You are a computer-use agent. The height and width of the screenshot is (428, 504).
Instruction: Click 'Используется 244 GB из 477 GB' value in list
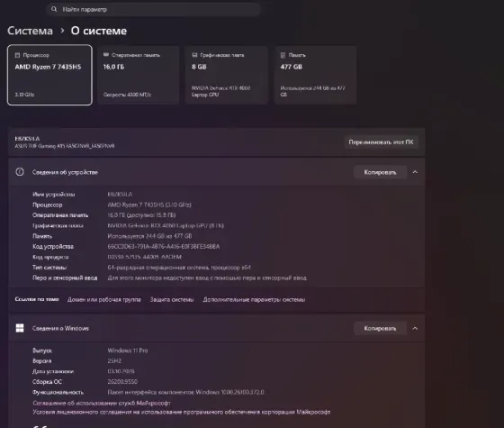pyautogui.click(x=149, y=236)
